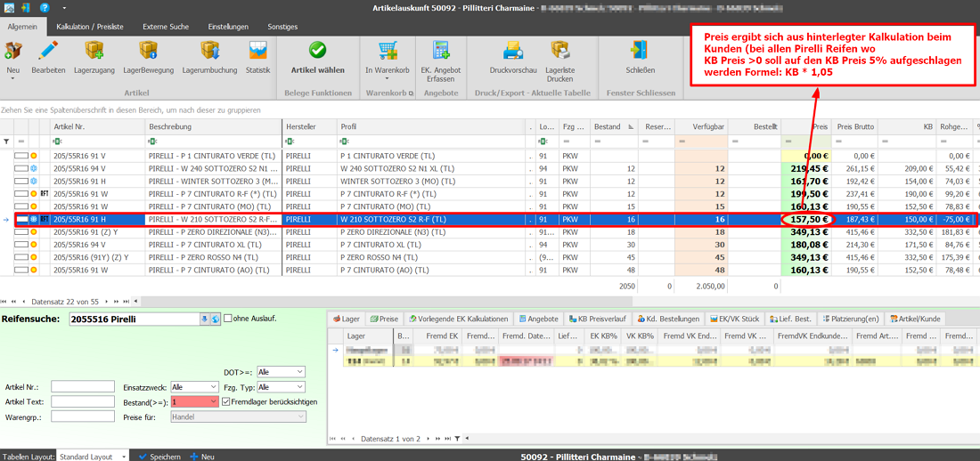
Task: Click the globe icon beside Reifensuche field
Action: (x=216, y=319)
